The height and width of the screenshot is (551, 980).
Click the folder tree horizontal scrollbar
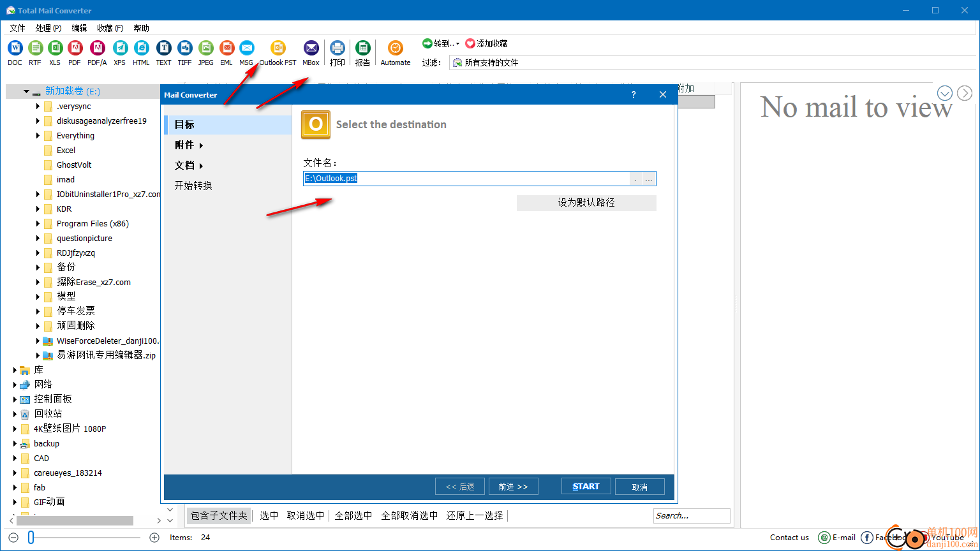75,520
